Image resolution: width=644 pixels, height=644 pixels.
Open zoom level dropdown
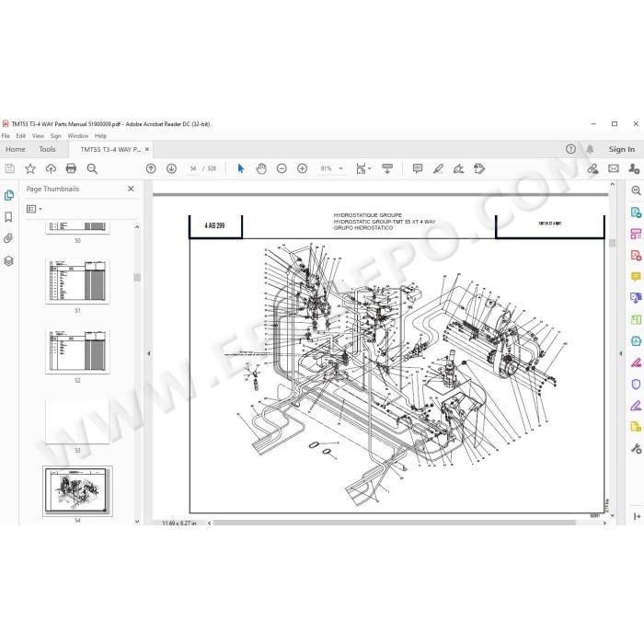pyautogui.click(x=340, y=168)
